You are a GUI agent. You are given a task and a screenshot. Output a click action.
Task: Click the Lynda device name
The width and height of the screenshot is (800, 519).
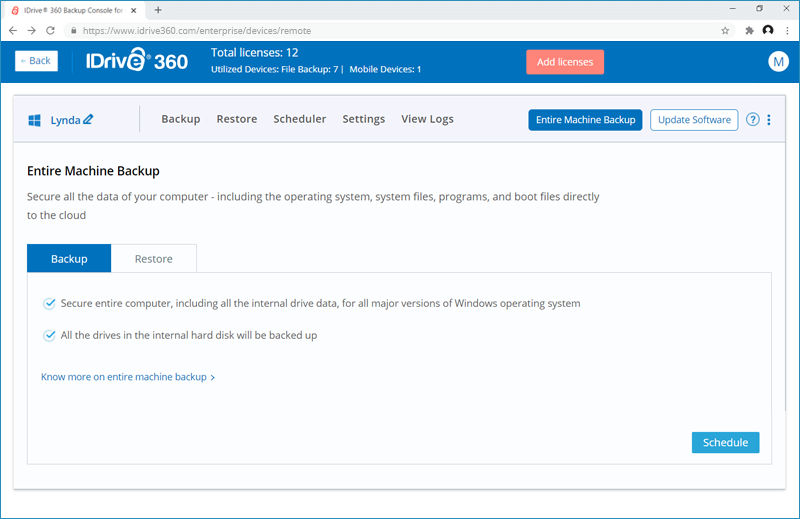coord(65,120)
